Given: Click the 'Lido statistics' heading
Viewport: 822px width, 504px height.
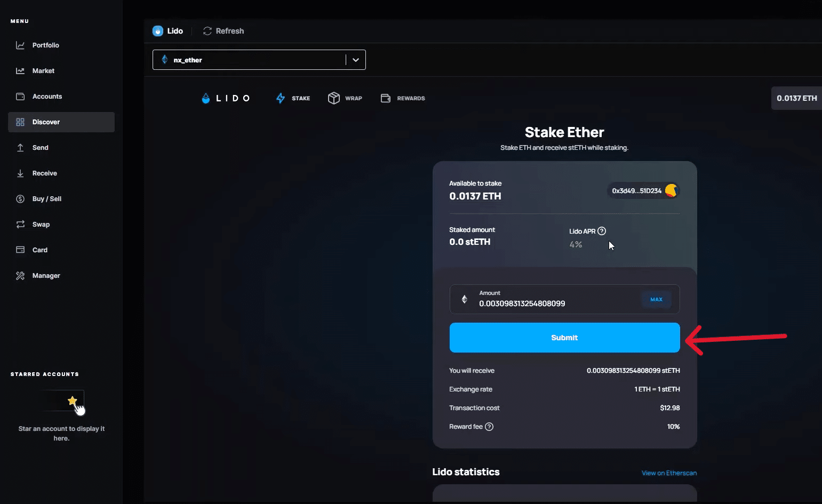Looking at the screenshot, I should [466, 472].
